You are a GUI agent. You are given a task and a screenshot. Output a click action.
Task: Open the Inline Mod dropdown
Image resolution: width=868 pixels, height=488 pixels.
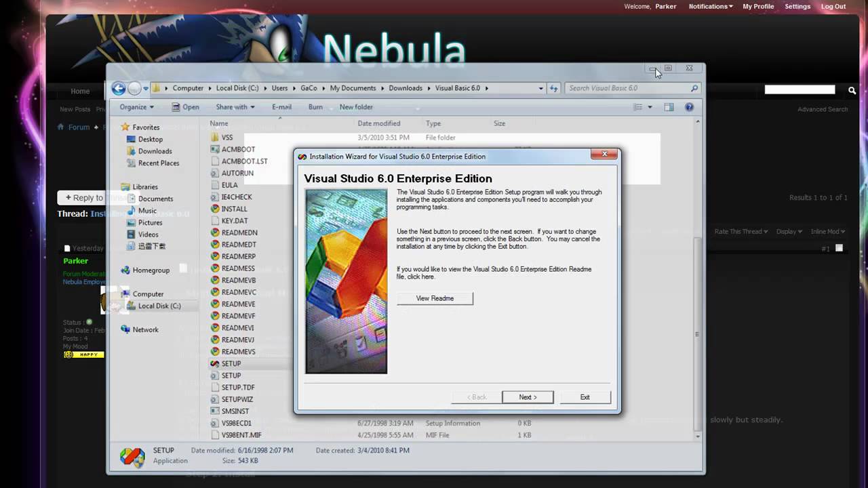point(827,231)
